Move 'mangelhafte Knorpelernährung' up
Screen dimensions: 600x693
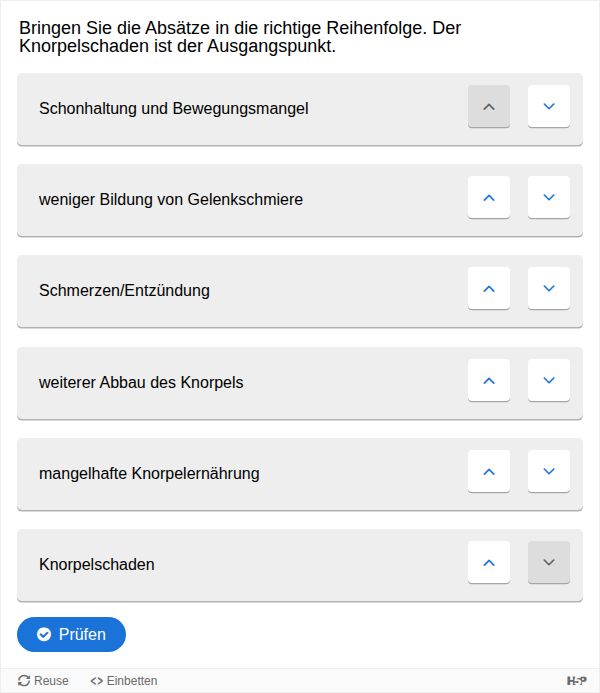click(x=489, y=471)
